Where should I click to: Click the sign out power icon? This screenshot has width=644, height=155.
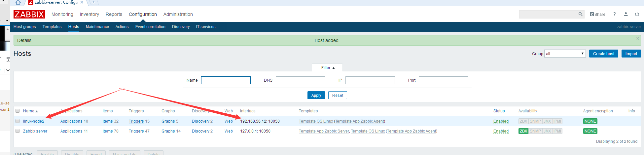tap(637, 14)
